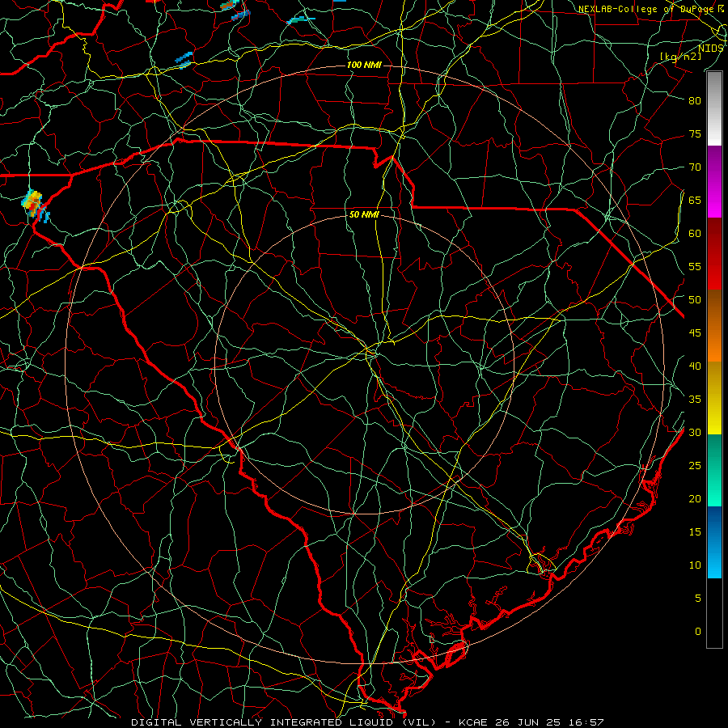This screenshot has width=728, height=728.
Task: Select the NEXLAB-College of DuPage header text
Action: tap(647, 9)
